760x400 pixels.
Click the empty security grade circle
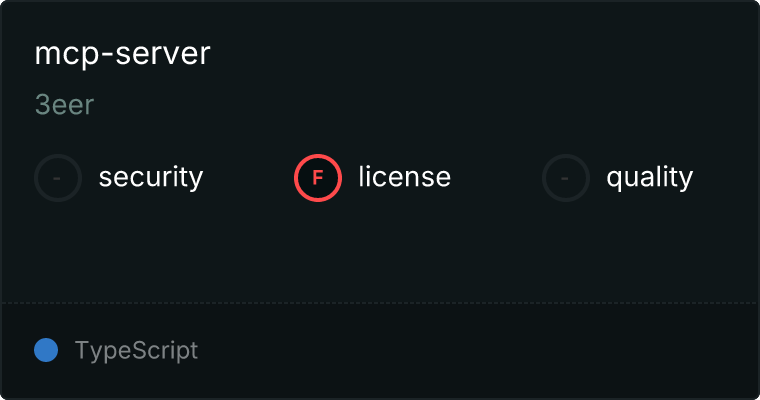(x=58, y=178)
